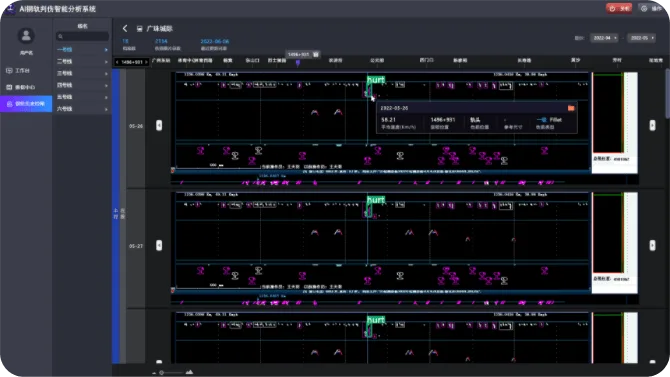670x377 pixels.
Task: Click the hurt label on 05-27 chart
Action: 376,200
